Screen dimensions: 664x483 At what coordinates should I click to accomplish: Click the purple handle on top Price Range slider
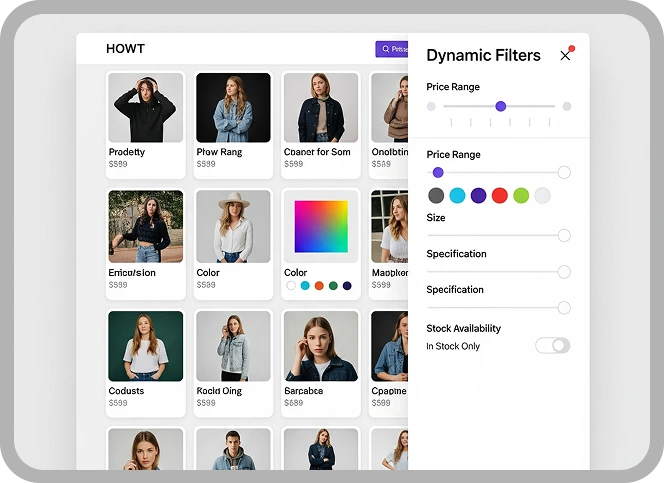501,106
